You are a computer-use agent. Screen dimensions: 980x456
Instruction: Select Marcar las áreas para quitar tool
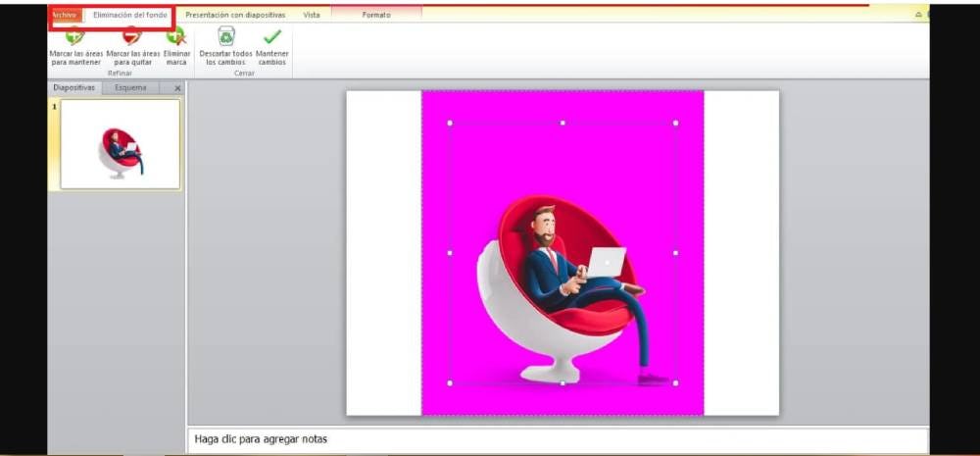point(132,38)
